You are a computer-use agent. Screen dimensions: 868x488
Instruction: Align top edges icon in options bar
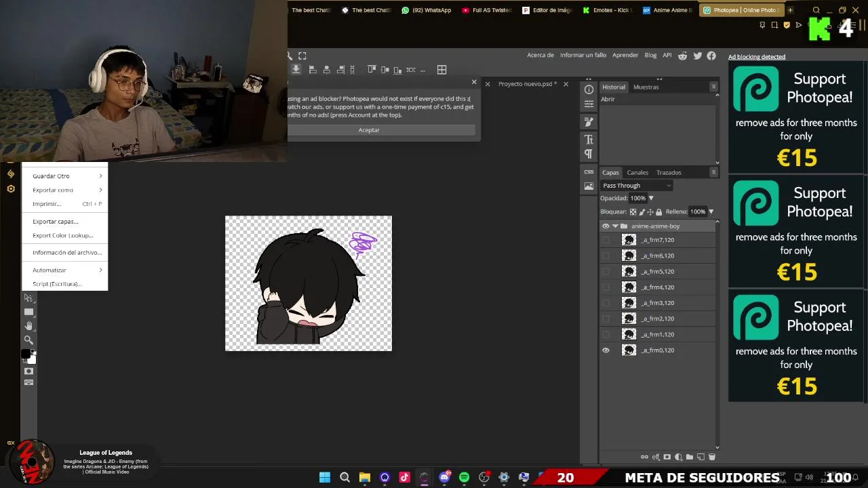click(372, 69)
